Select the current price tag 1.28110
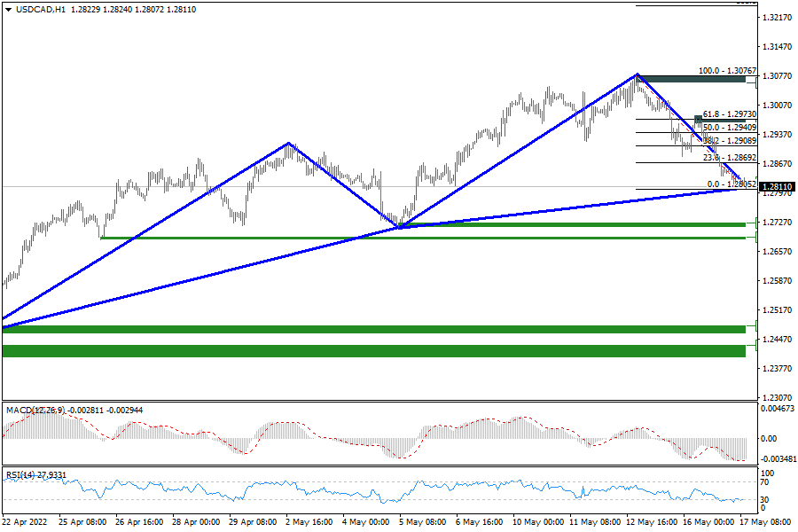This screenshot has height=532, width=798. (x=777, y=187)
